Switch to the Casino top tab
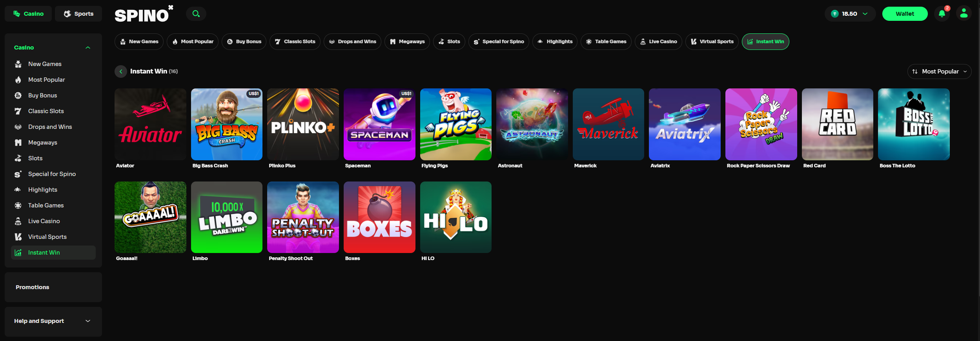 pyautogui.click(x=28, y=14)
